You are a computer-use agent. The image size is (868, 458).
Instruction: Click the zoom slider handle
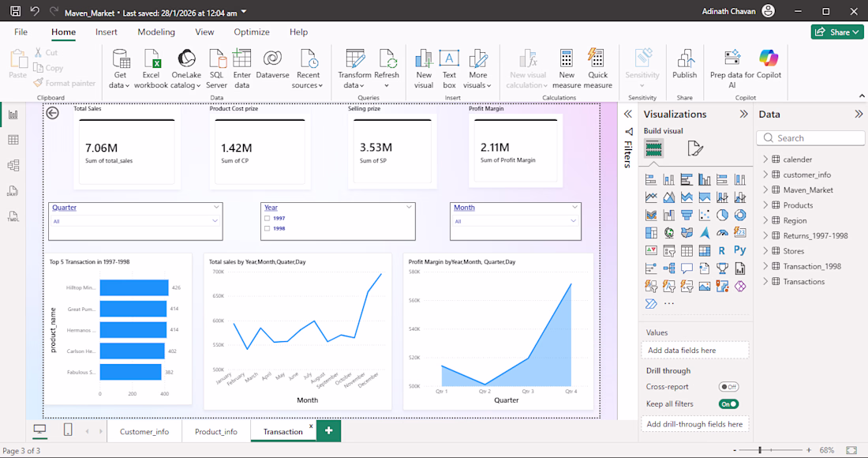(x=760, y=450)
